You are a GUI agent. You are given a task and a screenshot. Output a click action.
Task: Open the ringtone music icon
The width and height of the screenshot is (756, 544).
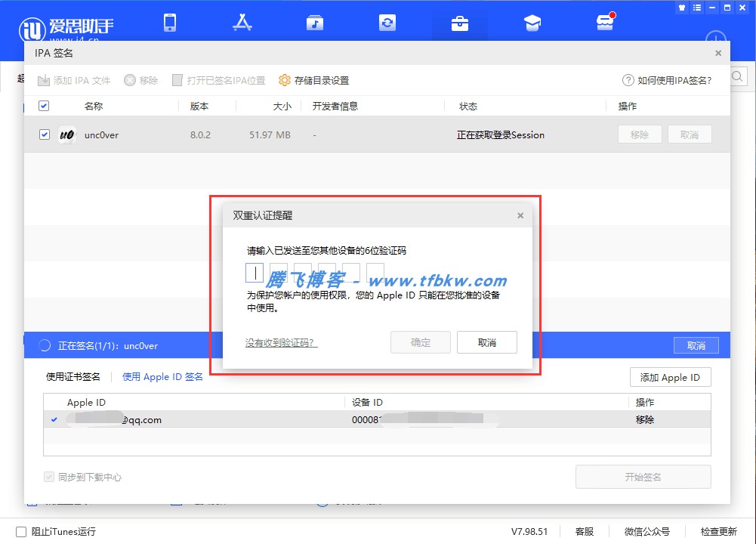pyautogui.click(x=314, y=23)
